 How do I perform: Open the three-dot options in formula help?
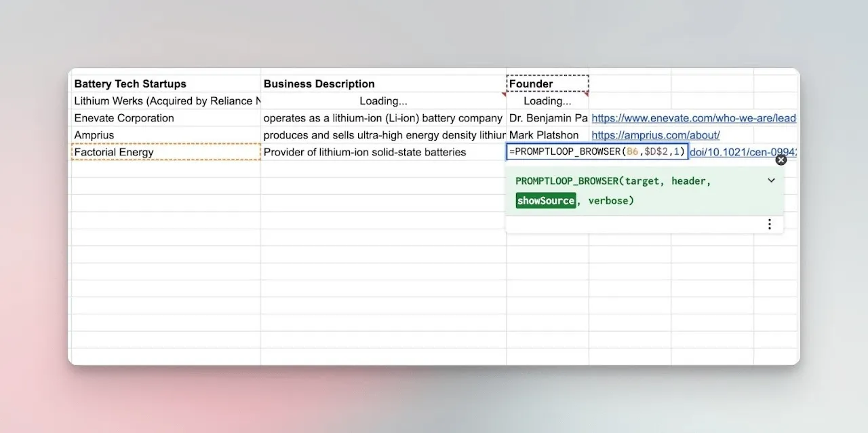click(769, 225)
